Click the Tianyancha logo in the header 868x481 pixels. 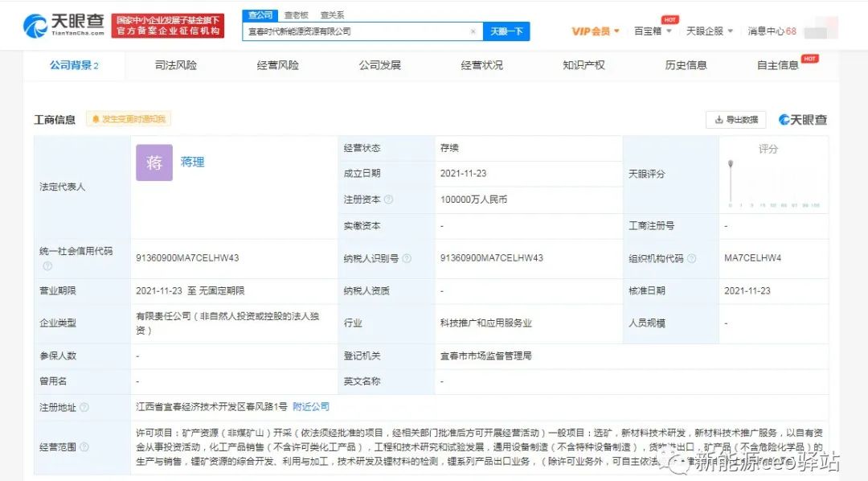[63, 25]
